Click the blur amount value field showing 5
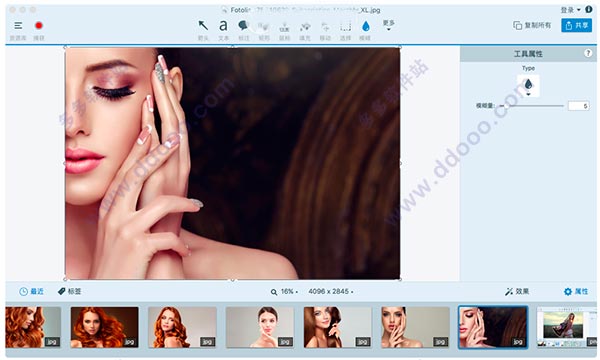Screen dimensions: 600x360 (x=578, y=106)
